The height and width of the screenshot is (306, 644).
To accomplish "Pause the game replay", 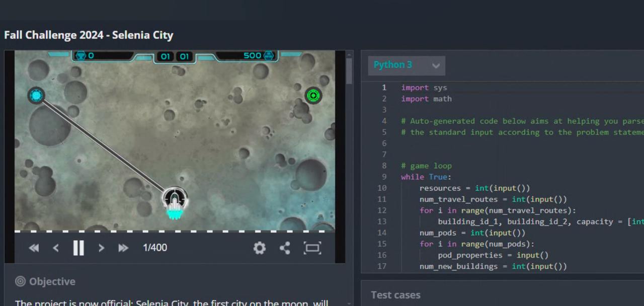I will click(78, 248).
